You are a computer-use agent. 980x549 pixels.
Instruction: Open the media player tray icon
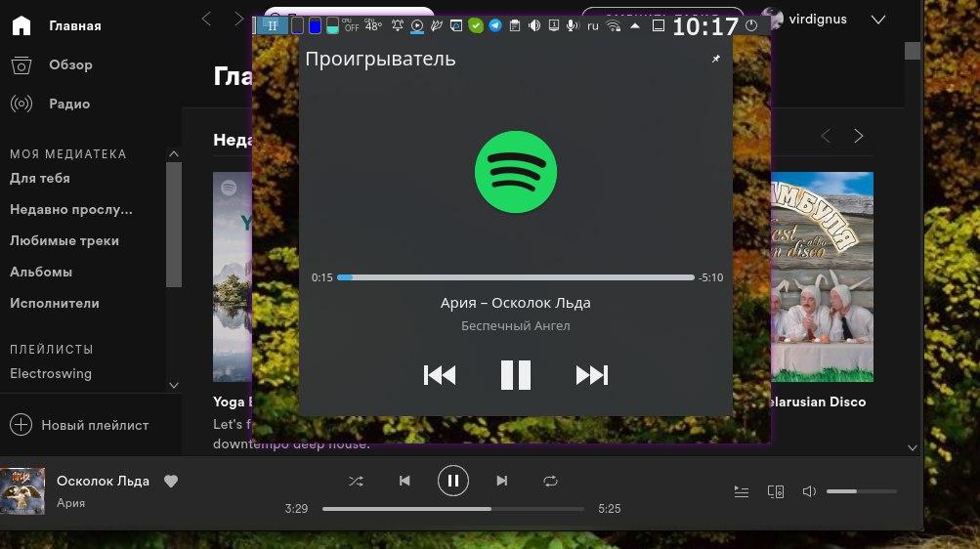(x=417, y=25)
